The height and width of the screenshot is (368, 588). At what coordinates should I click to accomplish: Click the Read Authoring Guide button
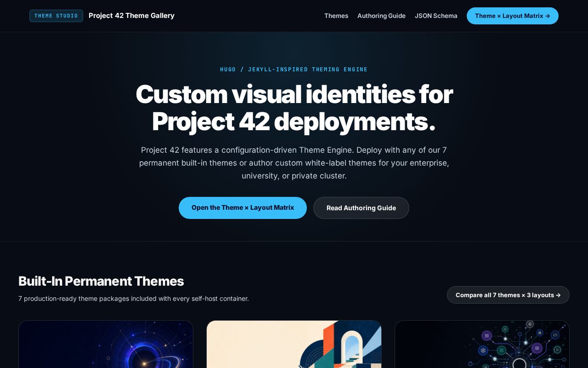(361, 208)
